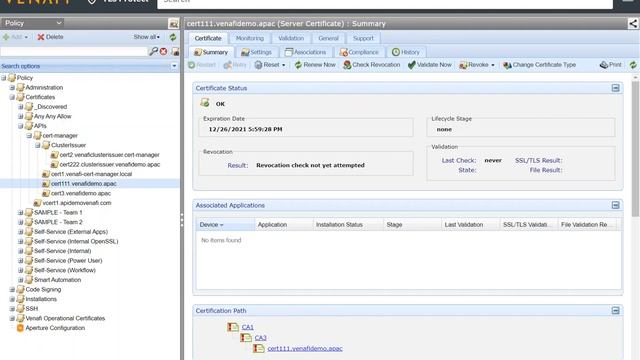Click the Application column header
Viewport: 640px width, 360px height.
(x=284, y=225)
